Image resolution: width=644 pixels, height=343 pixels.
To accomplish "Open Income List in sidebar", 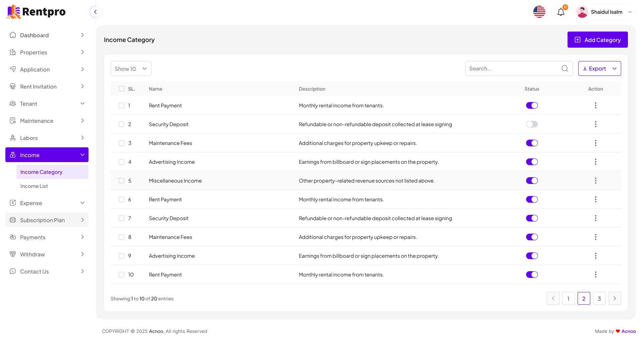I will click(x=34, y=186).
